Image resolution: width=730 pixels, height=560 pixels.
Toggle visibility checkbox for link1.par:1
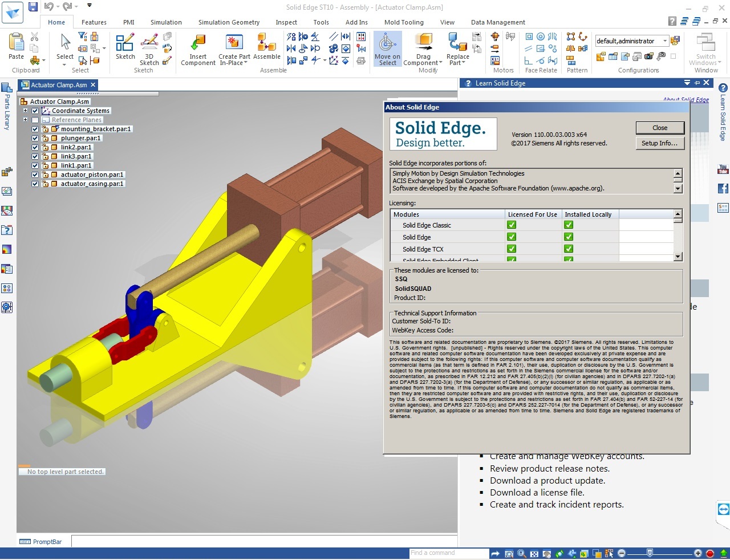(35, 165)
